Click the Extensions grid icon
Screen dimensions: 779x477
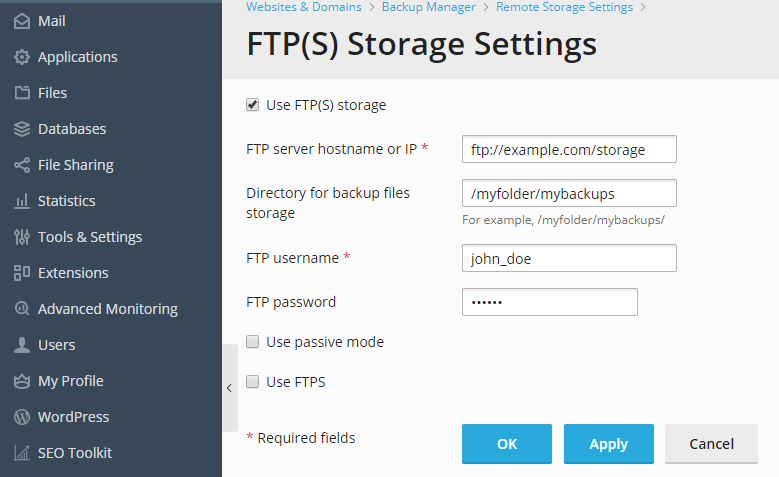tap(22, 273)
